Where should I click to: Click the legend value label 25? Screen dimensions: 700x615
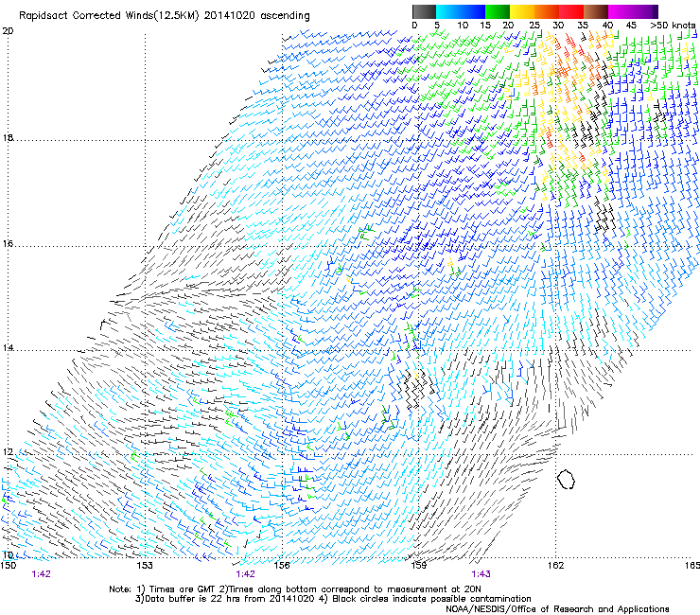[534, 26]
